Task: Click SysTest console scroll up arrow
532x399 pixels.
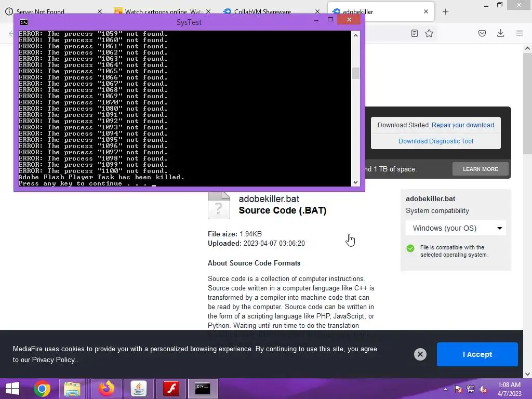Action: pos(355,35)
